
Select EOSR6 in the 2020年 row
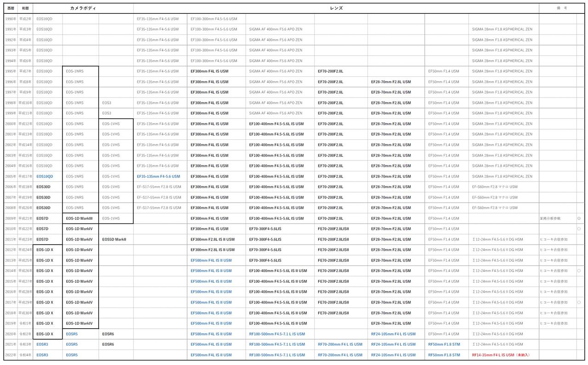click(x=108, y=334)
